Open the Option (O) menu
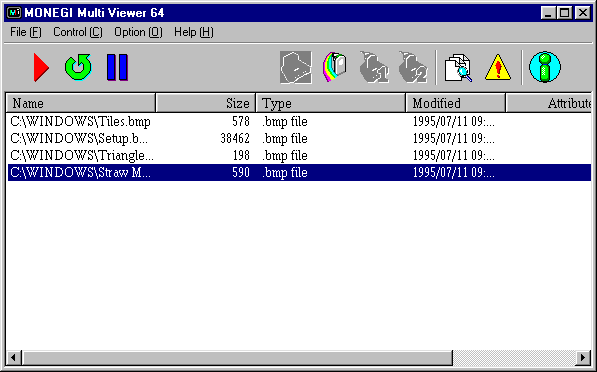597x372 pixels. (138, 32)
